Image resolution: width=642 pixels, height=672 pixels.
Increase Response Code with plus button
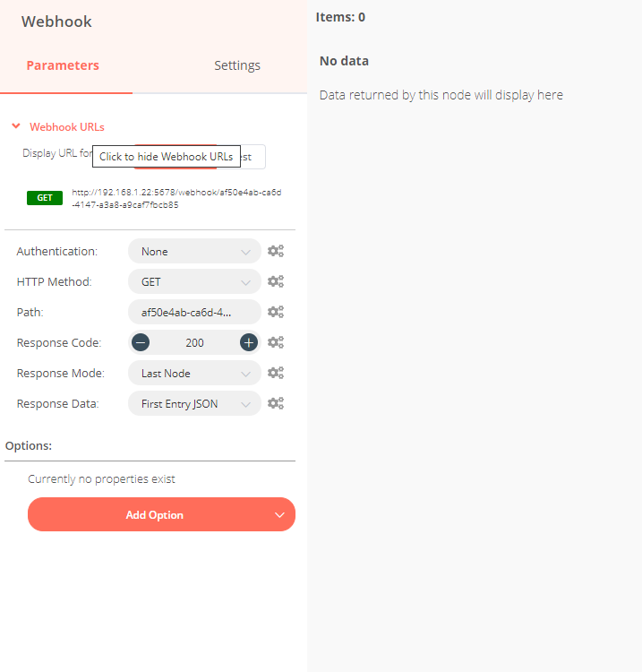pyautogui.click(x=249, y=342)
